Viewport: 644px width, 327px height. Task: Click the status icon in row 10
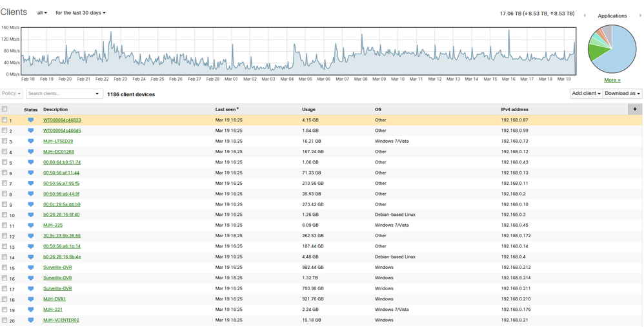click(30, 215)
